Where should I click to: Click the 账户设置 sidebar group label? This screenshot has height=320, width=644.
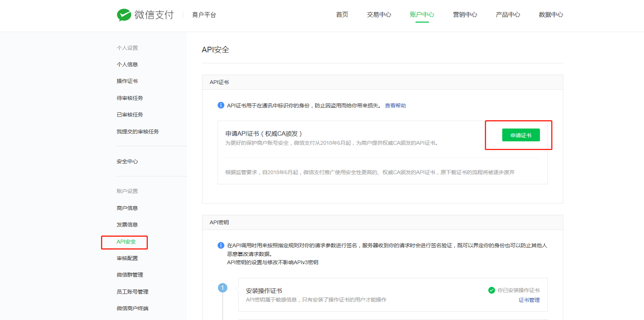click(127, 191)
